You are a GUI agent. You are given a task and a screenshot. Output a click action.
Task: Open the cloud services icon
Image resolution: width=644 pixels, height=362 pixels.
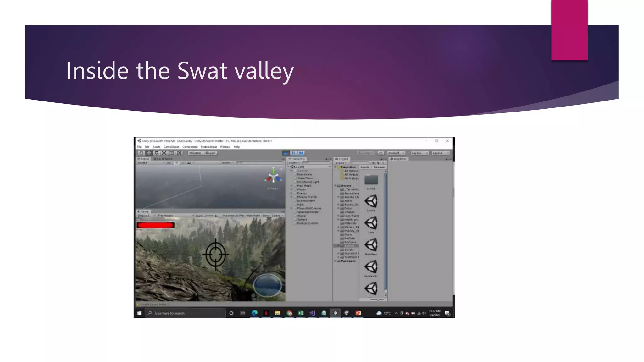point(381,153)
